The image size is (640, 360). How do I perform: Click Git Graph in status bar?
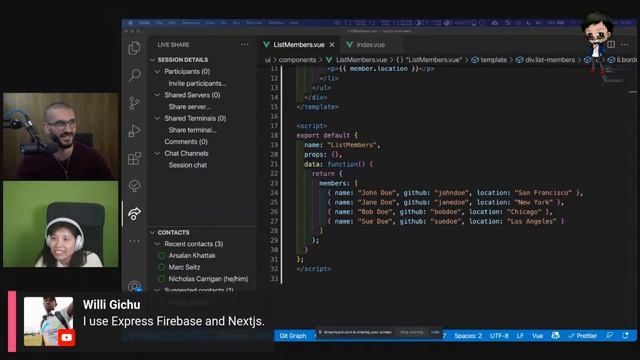[x=293, y=336]
